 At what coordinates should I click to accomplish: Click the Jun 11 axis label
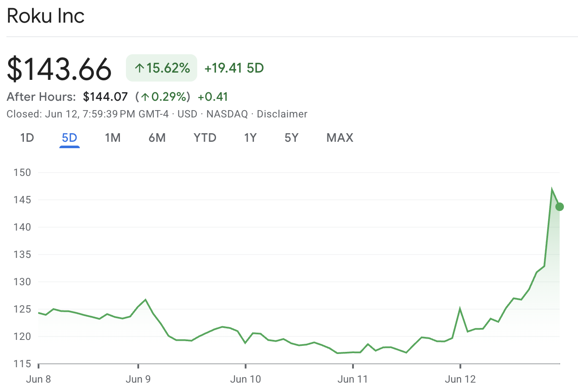(353, 379)
